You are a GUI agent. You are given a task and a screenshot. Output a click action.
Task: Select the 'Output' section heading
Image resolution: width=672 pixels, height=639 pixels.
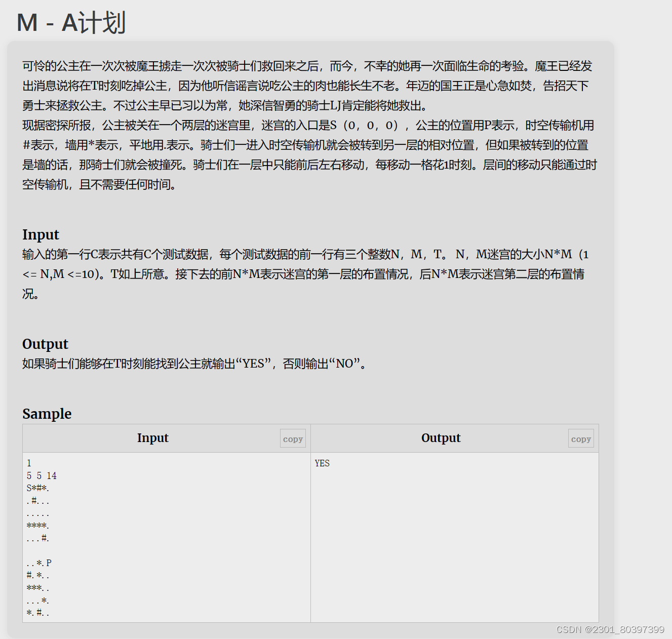45,344
